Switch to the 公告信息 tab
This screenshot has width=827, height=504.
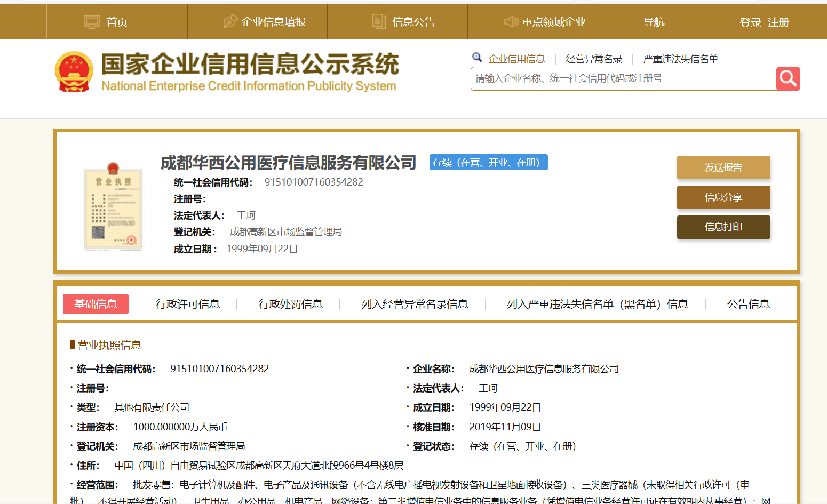(749, 304)
